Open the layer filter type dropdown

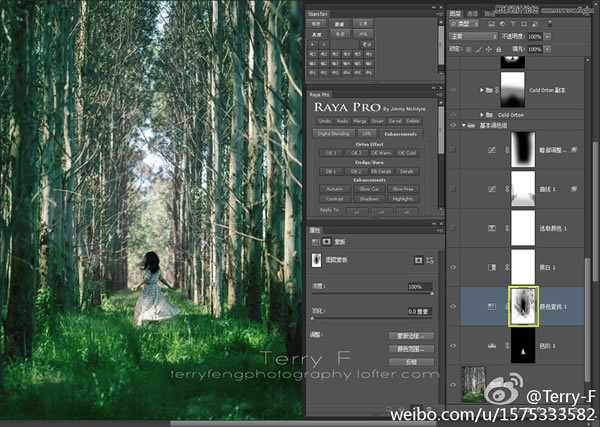pos(464,24)
